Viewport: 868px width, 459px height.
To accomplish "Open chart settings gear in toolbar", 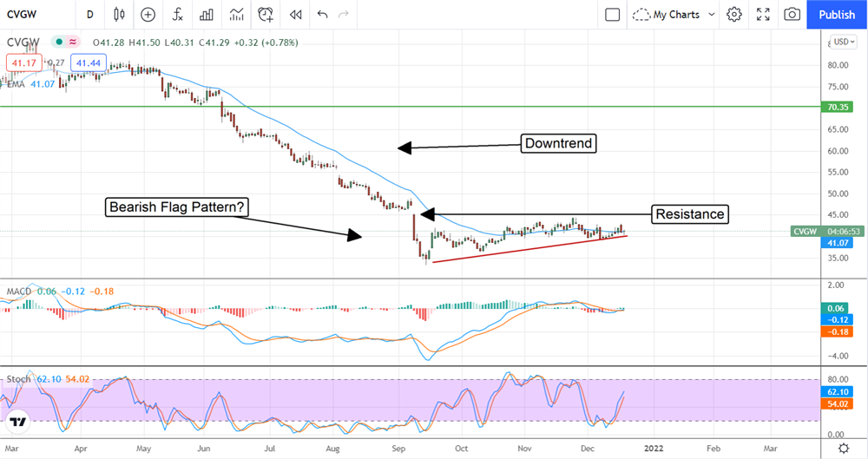I will coord(734,15).
